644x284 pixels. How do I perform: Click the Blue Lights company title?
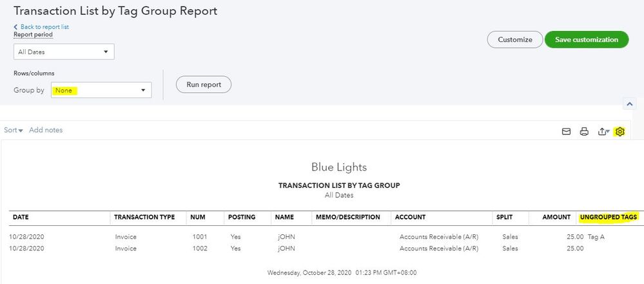coord(338,167)
